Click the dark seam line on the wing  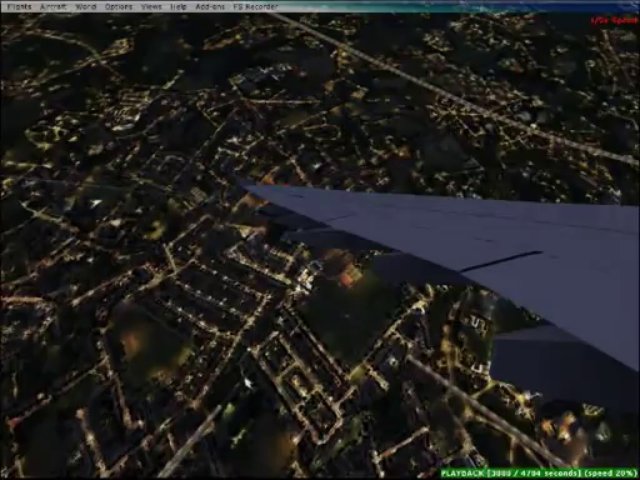500,262
